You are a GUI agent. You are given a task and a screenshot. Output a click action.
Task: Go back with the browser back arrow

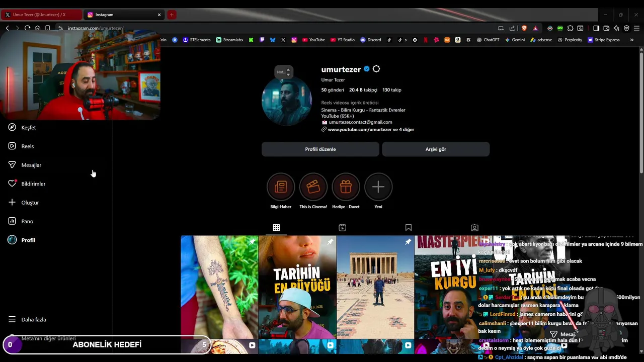point(7,28)
